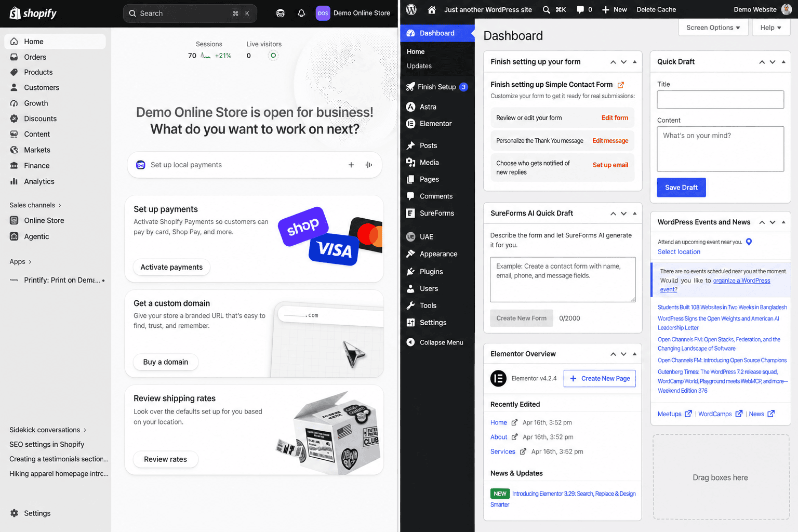Click the SureForms AI description textarea
Image resolution: width=798 pixels, height=532 pixels.
563,280
